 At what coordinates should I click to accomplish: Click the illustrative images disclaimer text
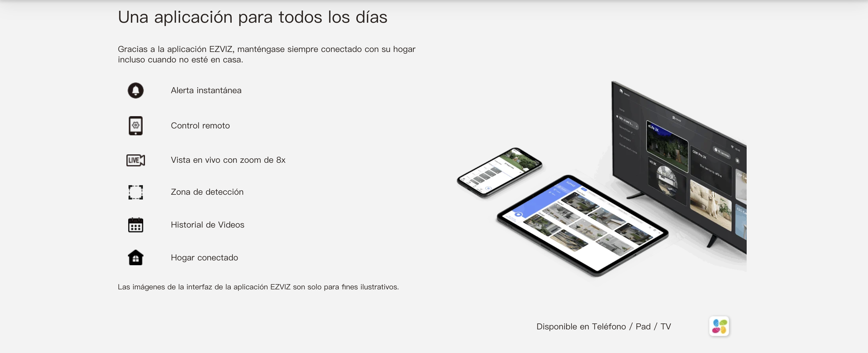(x=258, y=287)
